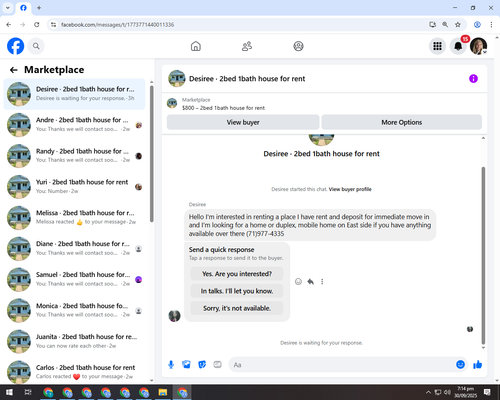Open Andre conversation in chat list
Image resolution: width=500 pixels, height=400 pixels.
74,125
